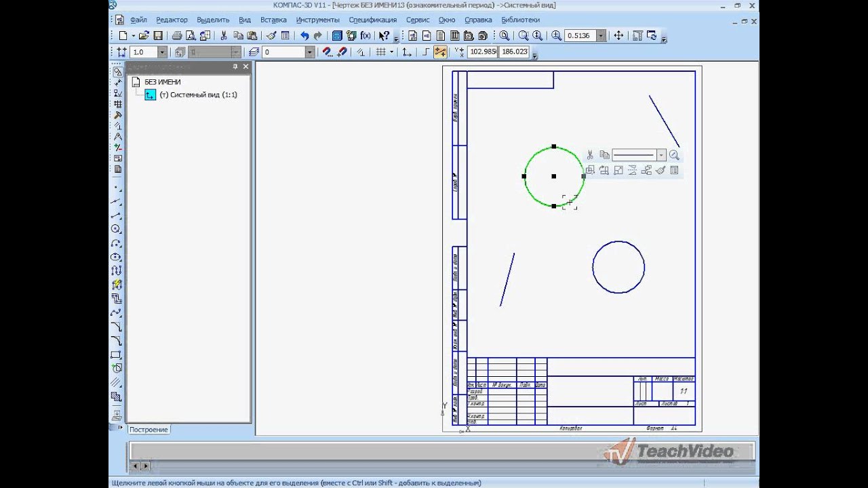Open the layer number dropdown
Image resolution: width=868 pixels, height=488 pixels.
coord(310,52)
